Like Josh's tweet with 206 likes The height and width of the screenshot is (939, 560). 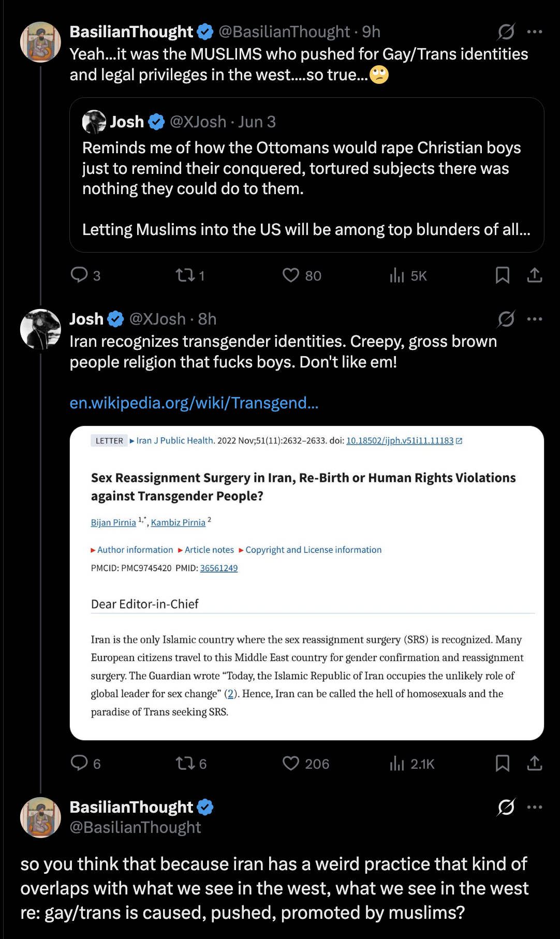tap(305, 764)
